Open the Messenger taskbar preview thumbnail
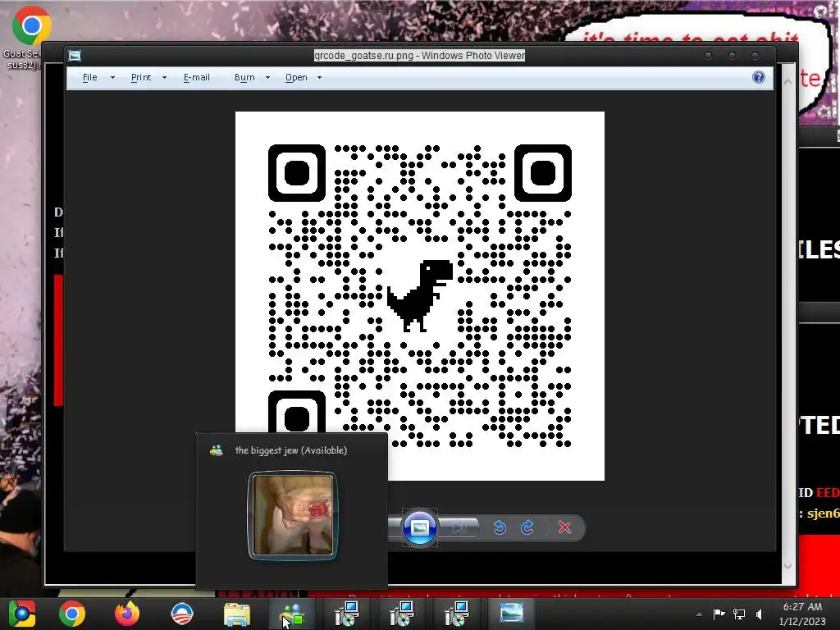The width and height of the screenshot is (840, 630). click(x=293, y=515)
